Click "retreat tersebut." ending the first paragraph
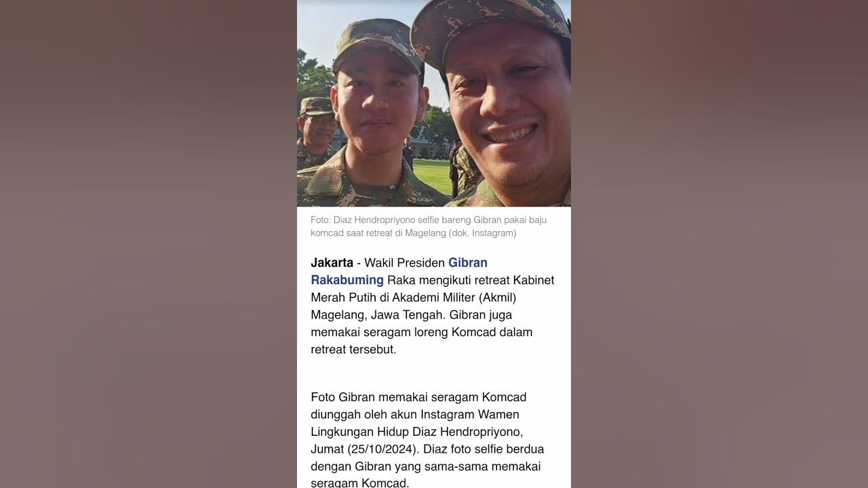 (353, 350)
